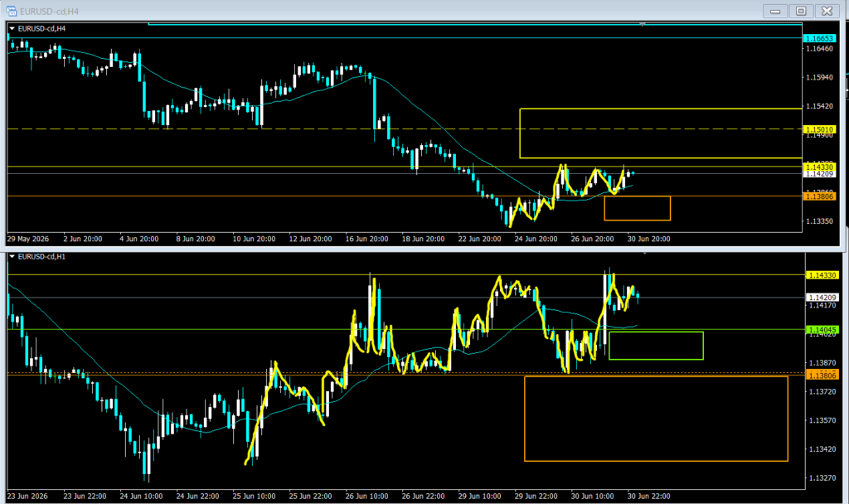Select orange 1.13806 label in H1 chart

pos(822,376)
